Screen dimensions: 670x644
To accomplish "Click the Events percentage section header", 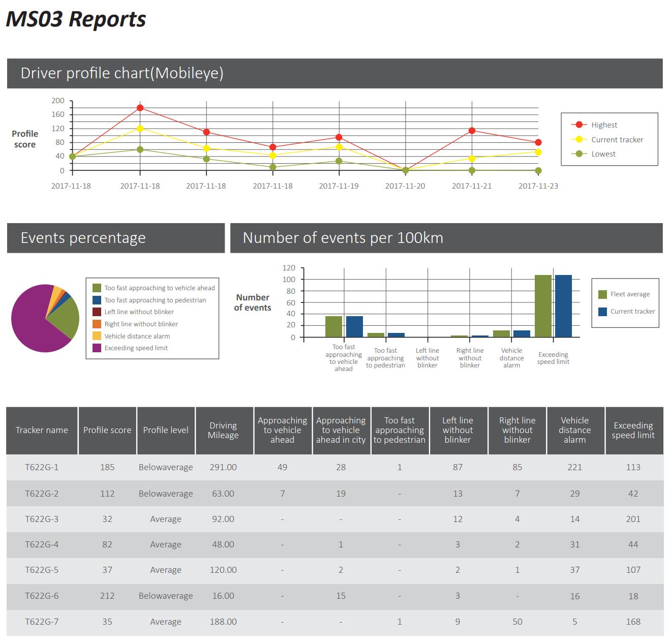I will pos(116,238).
